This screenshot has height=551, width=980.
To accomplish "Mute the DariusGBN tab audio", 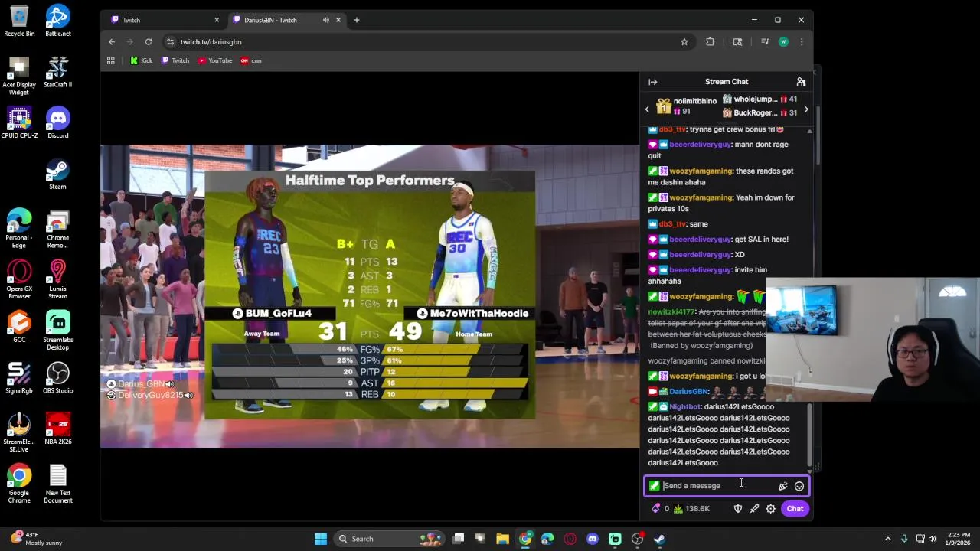I will click(x=326, y=20).
